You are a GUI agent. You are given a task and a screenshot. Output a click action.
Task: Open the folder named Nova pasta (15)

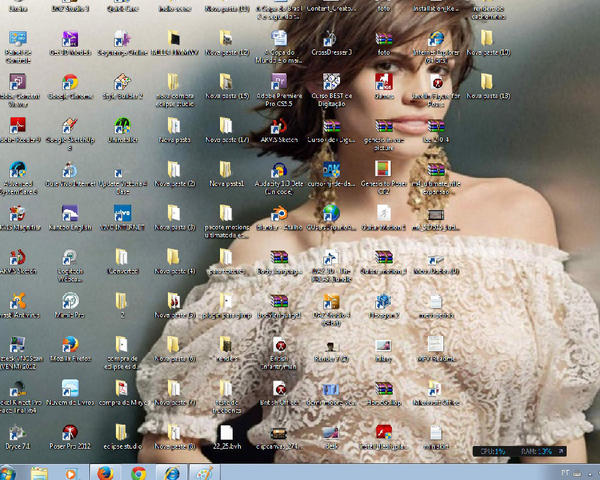[x=227, y=87]
